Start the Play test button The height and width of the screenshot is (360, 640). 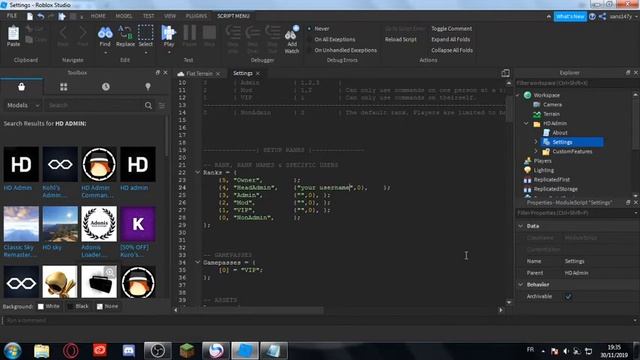point(168,33)
